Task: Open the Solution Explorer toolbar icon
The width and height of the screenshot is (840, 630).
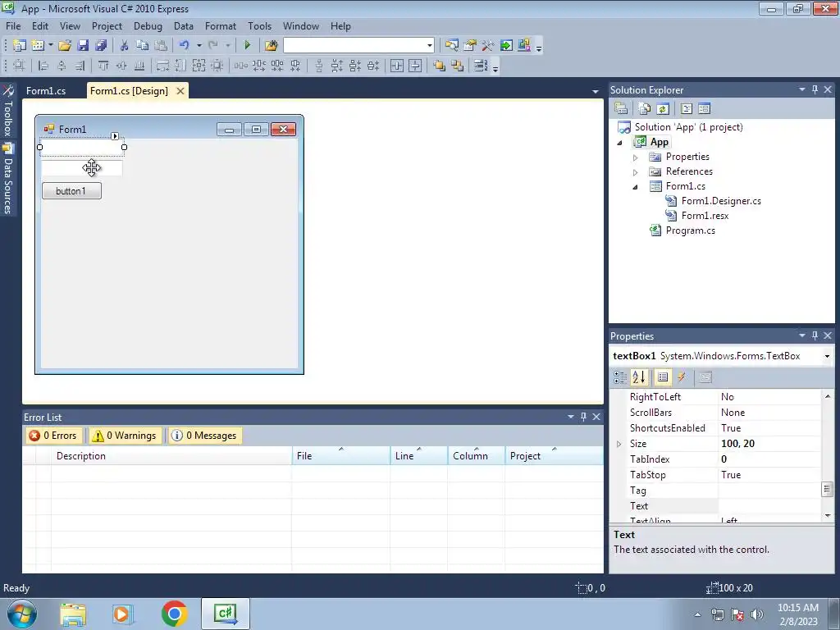Action: coord(452,46)
